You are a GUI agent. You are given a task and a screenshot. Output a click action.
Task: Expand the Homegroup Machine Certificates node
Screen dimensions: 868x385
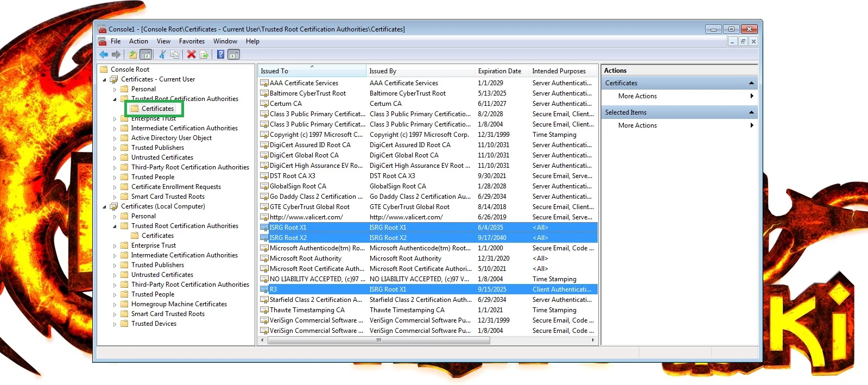(x=115, y=305)
